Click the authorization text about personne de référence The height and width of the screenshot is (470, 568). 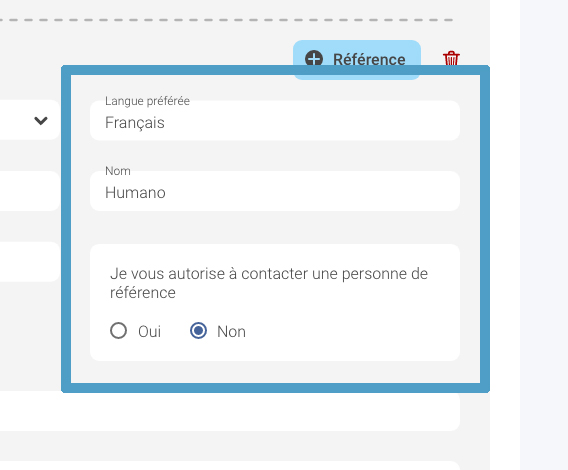(x=269, y=283)
